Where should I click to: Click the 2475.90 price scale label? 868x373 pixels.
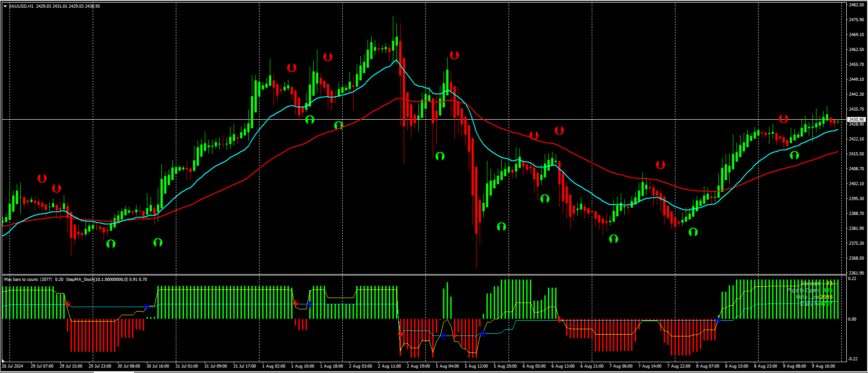pyautogui.click(x=857, y=20)
